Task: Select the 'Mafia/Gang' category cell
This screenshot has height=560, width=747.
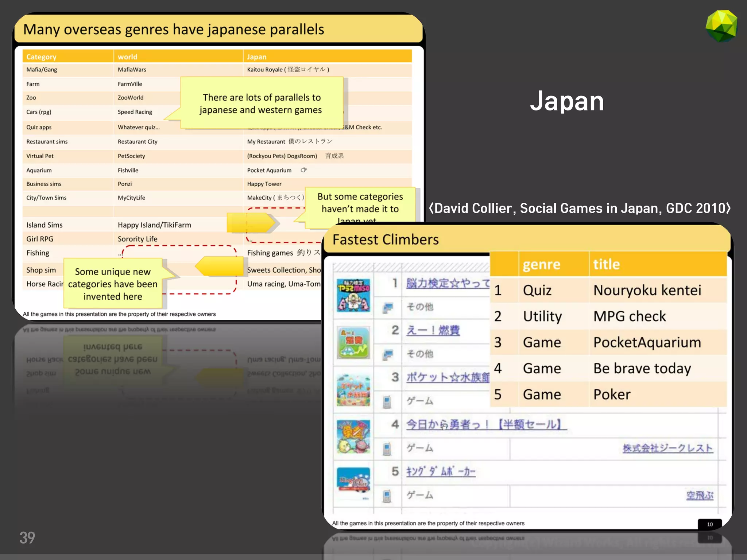Action: coord(68,70)
